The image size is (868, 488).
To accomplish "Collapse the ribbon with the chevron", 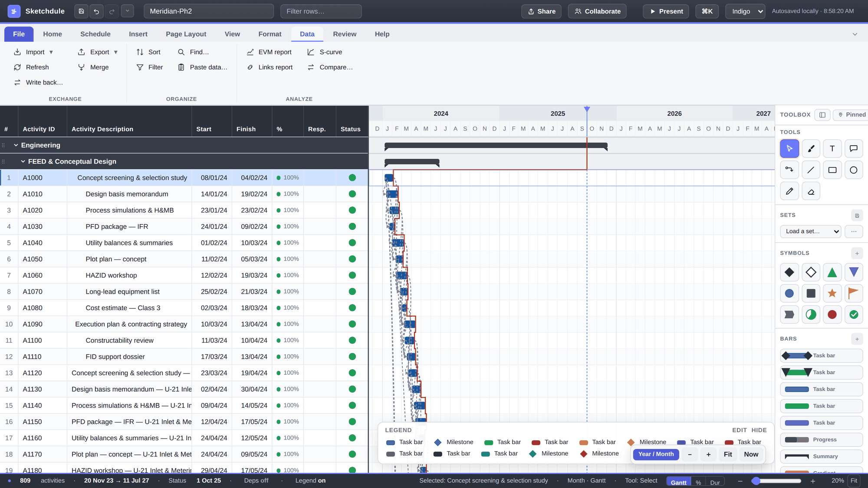I will pyautogui.click(x=855, y=34).
